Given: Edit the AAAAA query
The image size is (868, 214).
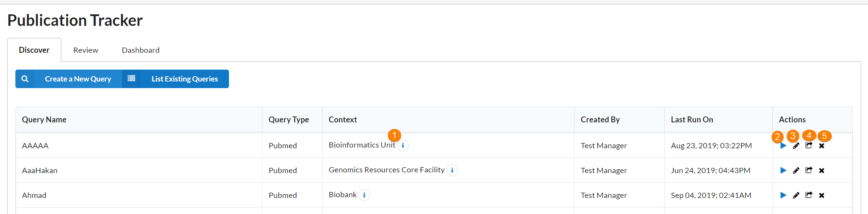Looking at the screenshot, I should 796,146.
